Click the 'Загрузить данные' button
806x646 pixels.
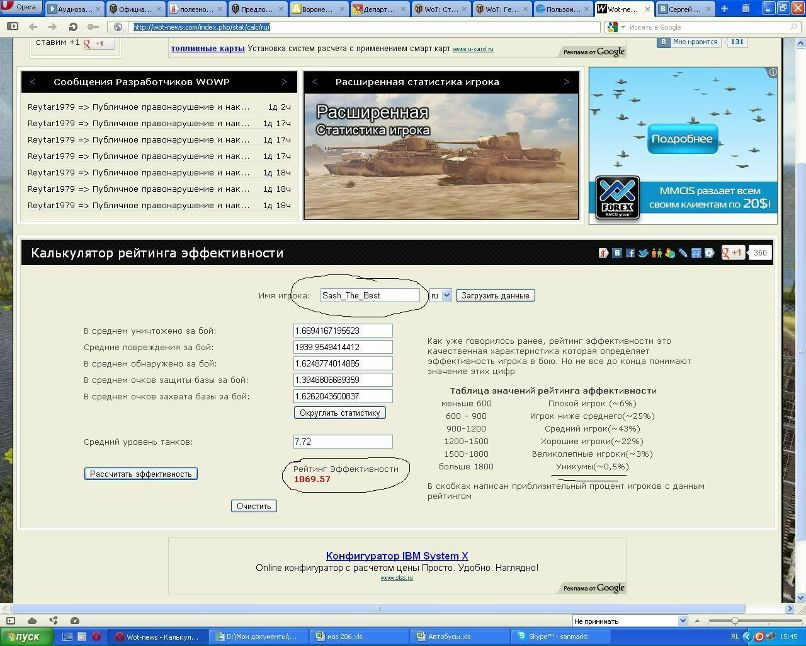click(x=495, y=296)
